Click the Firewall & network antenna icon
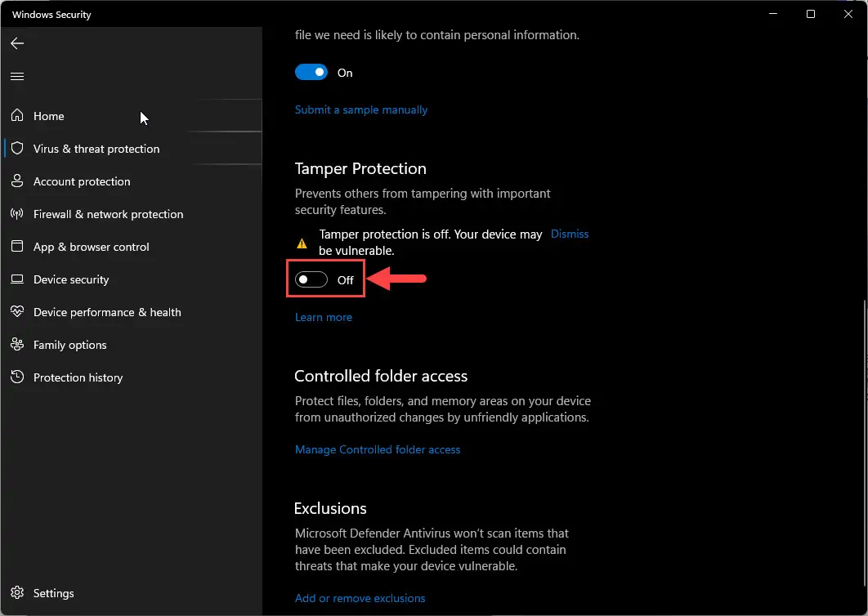The image size is (868, 616). 17,213
